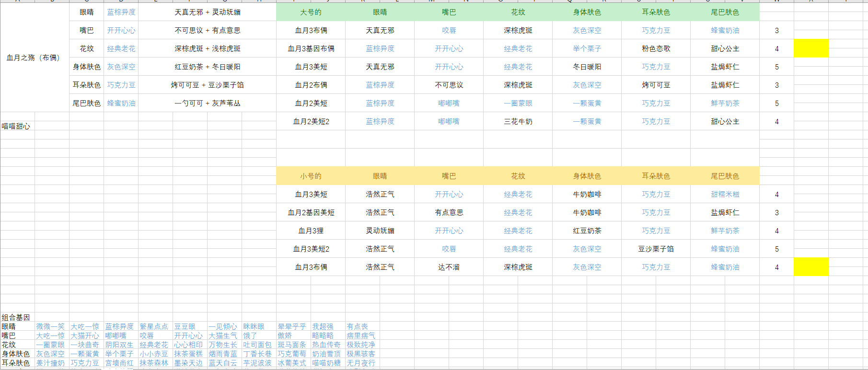868x370 pixels.
Task: Select the 达不溜 cell
Action: click(449, 267)
